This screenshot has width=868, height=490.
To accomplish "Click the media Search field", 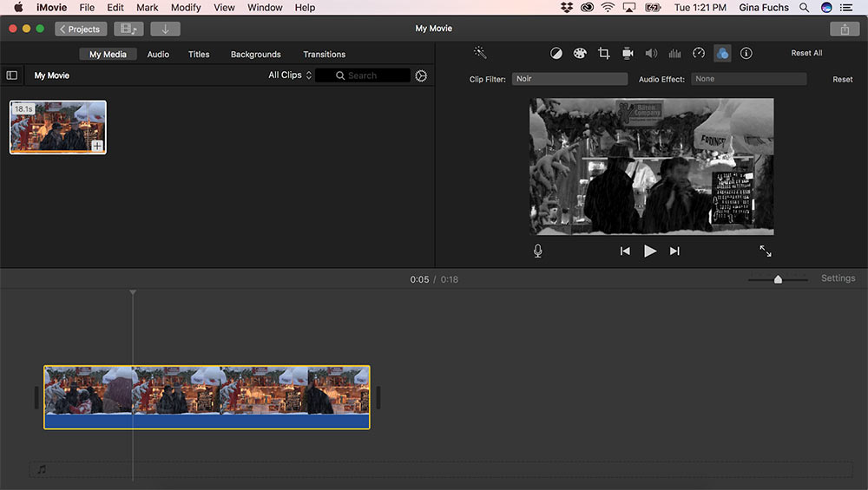I will pyautogui.click(x=363, y=75).
